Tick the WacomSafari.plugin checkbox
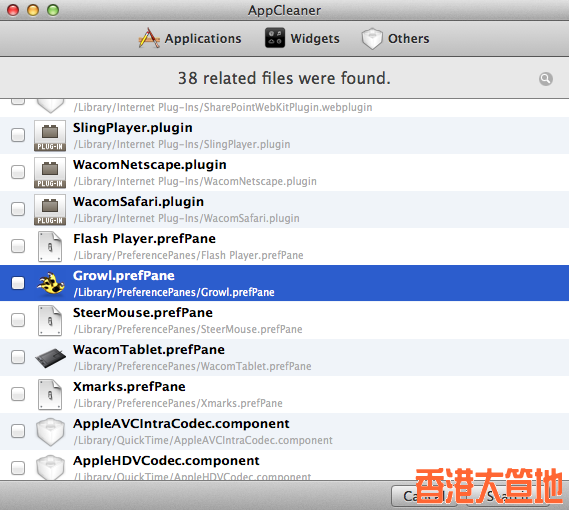569x510 pixels. [x=18, y=209]
